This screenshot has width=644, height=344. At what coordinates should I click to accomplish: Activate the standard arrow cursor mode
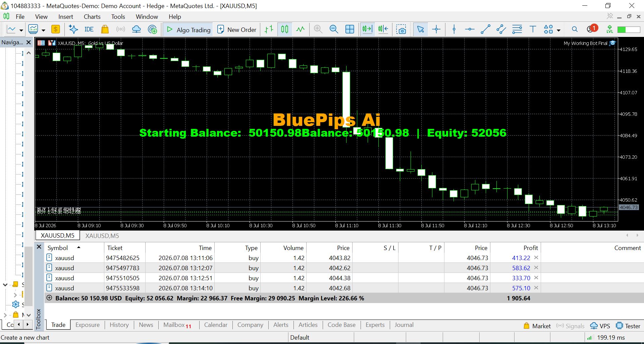pyautogui.click(x=420, y=30)
